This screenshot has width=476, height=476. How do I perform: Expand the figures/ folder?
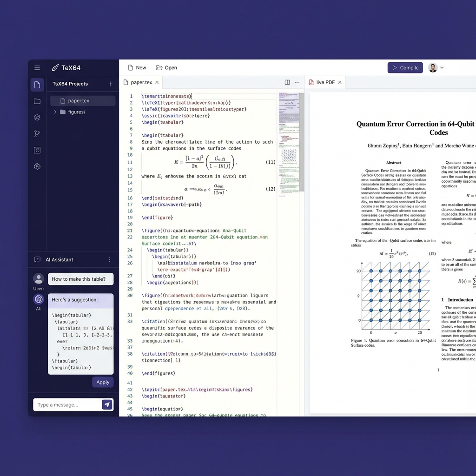(x=55, y=112)
